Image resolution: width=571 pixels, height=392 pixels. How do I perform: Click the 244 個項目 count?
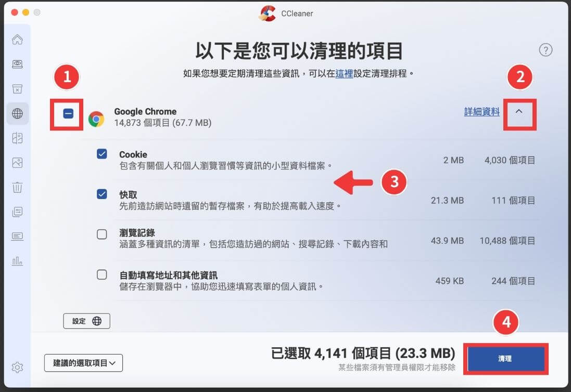coord(513,281)
